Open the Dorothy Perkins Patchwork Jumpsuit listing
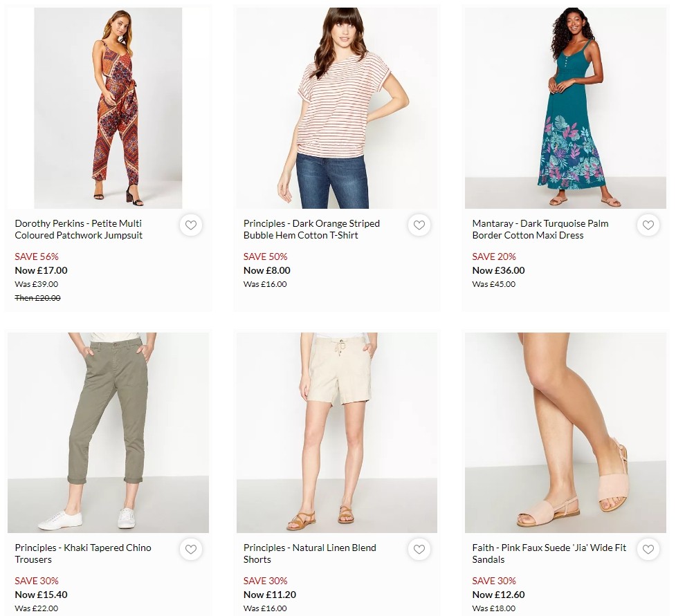 [78, 230]
